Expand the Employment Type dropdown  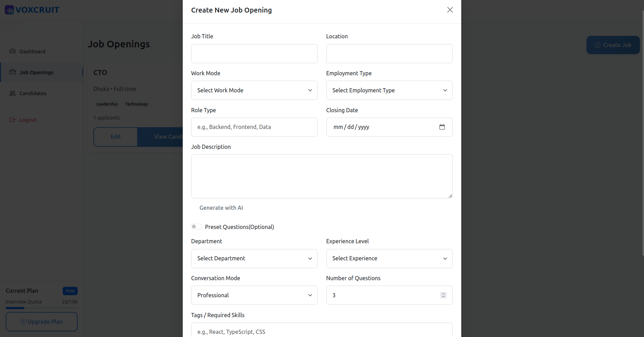(x=389, y=90)
